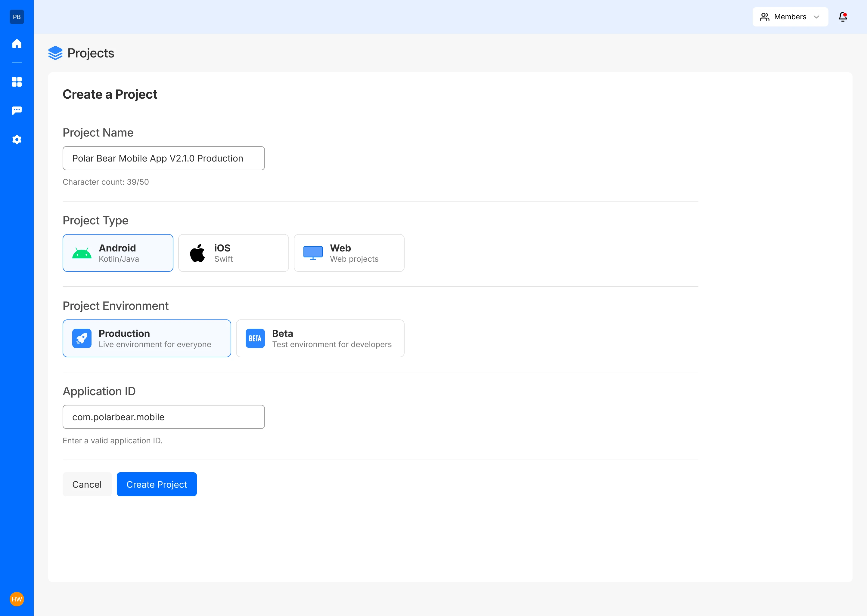867x616 pixels.
Task: Click the HW user avatar
Action: click(x=17, y=599)
